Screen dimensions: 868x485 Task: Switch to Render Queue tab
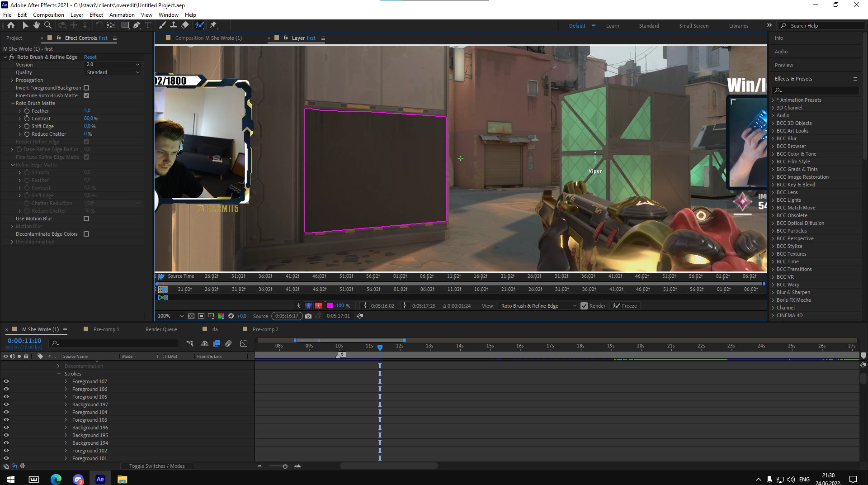coord(161,329)
